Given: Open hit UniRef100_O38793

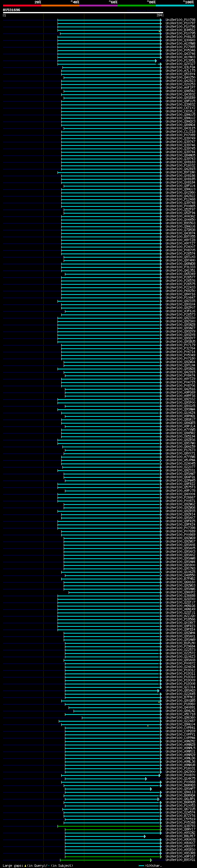Looking at the screenshot, I should point(180,826).
